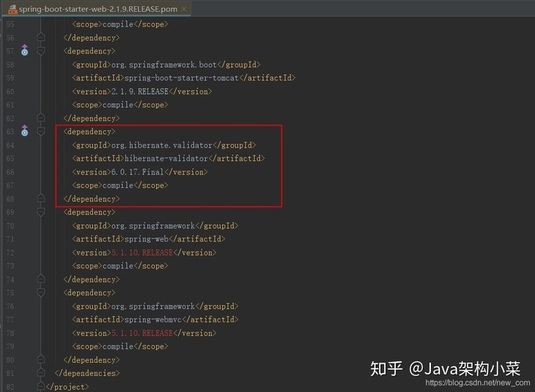Image resolution: width=535 pixels, height=392 pixels.
Task: Click the closing dependencies tag on line 81
Action: (x=87, y=373)
